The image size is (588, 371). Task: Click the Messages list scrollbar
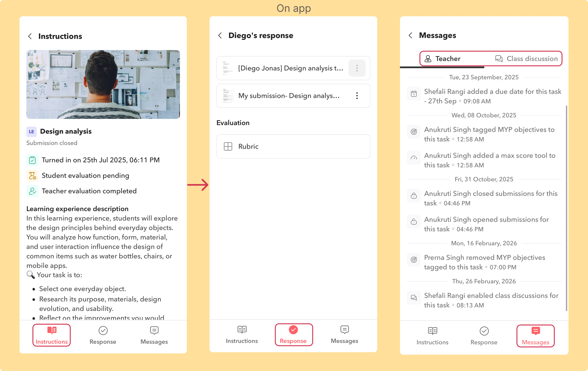tap(566, 208)
